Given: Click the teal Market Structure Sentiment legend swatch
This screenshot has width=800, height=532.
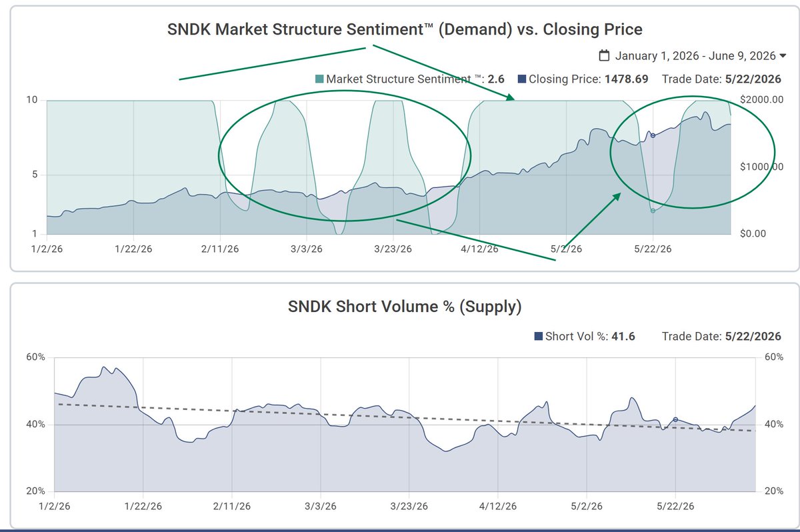Looking at the screenshot, I should point(319,79).
